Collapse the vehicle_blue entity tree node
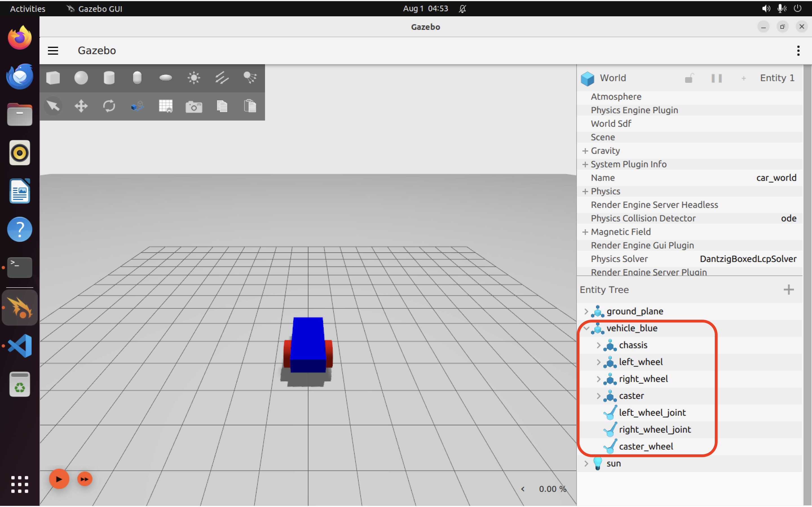This screenshot has height=507, width=812. coord(586,328)
